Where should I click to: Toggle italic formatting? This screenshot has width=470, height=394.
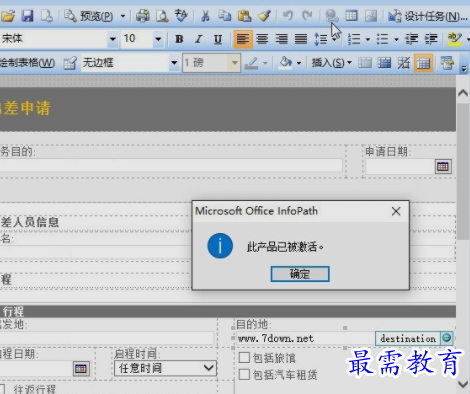coord(199,39)
